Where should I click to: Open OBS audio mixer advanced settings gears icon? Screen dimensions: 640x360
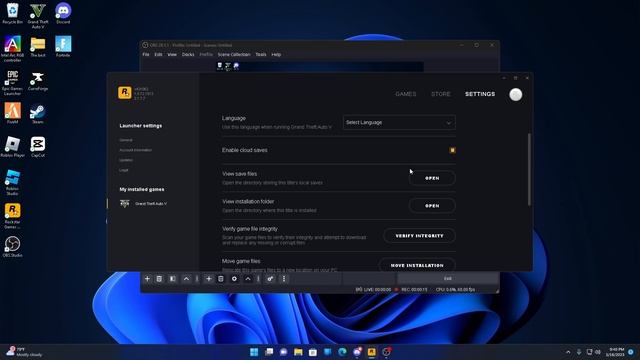click(x=270, y=279)
